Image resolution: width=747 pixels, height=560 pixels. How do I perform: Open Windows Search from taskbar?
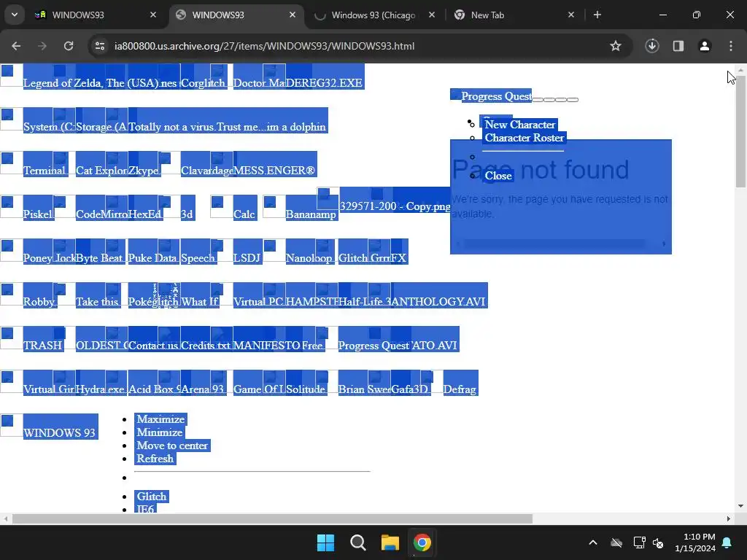tap(357, 542)
